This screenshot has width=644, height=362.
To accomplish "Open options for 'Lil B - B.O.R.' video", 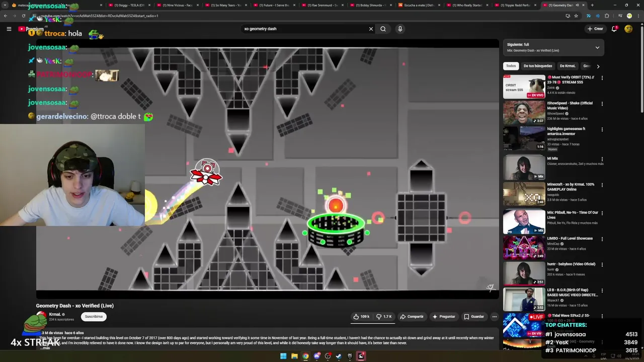I will (x=602, y=291).
